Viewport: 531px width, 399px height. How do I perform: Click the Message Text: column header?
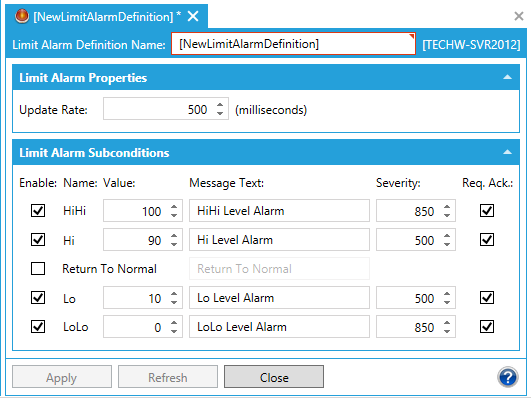[x=226, y=183]
